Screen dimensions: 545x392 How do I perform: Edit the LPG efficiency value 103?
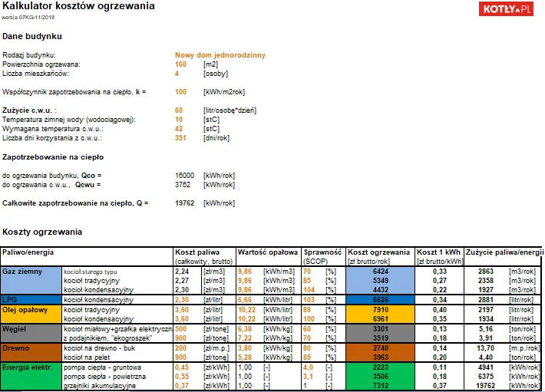coord(309,300)
